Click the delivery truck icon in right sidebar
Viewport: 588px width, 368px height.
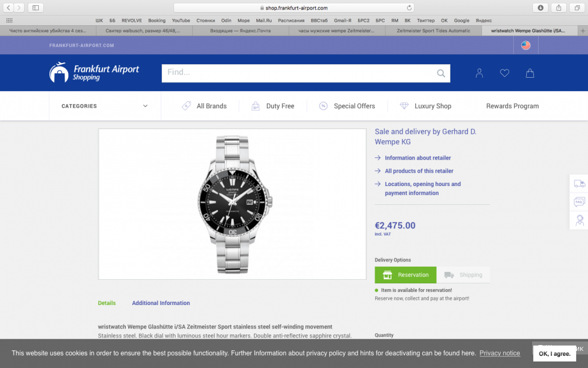[580, 184]
